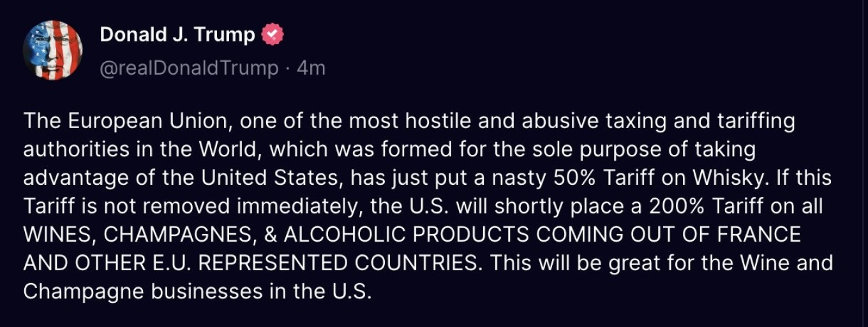Open the @realDonaldTrump handle link
The width and height of the screenshot is (868, 327).
click(189, 68)
